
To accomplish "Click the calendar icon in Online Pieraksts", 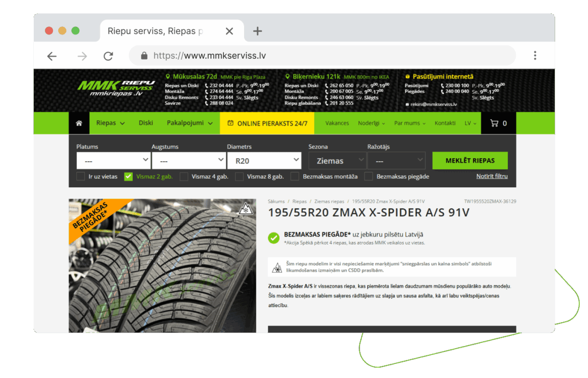I will [x=230, y=123].
